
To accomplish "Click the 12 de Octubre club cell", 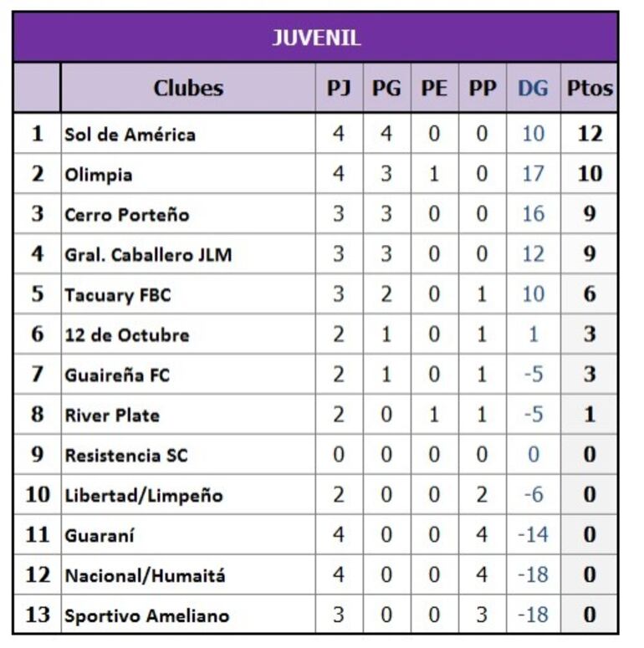I will pos(127,335).
